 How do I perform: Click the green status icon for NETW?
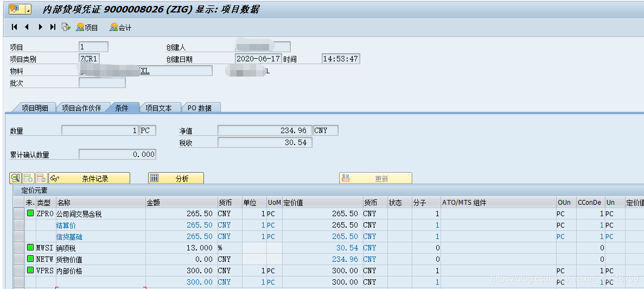point(30,259)
